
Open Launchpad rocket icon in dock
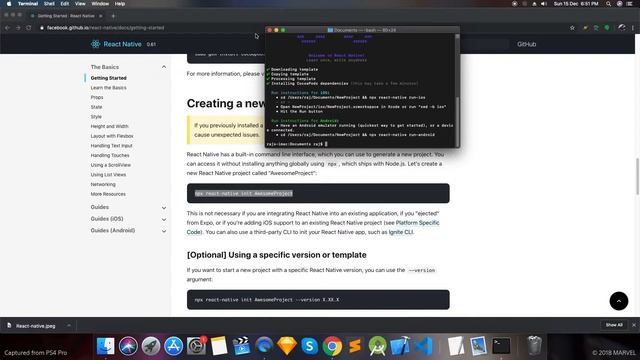pos(151,346)
